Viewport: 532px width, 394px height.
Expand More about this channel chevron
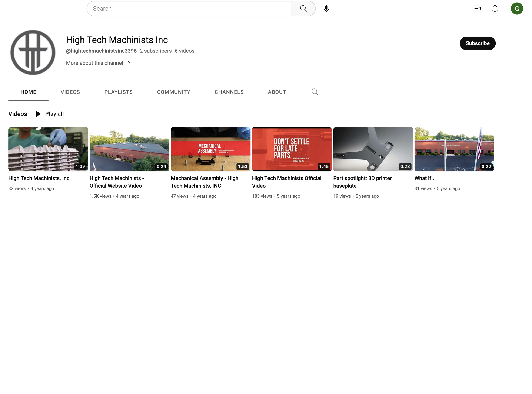point(129,63)
